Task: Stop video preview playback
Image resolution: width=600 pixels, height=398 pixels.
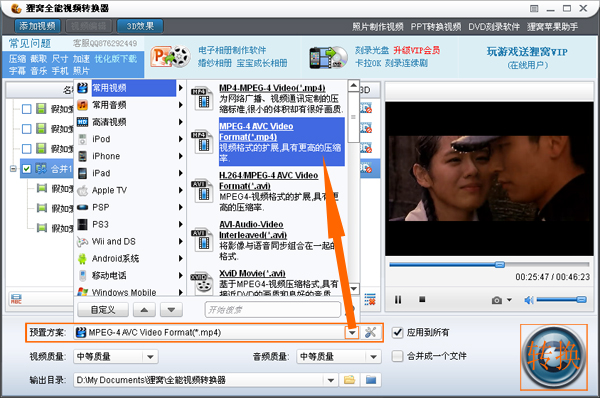Action: [x=422, y=299]
